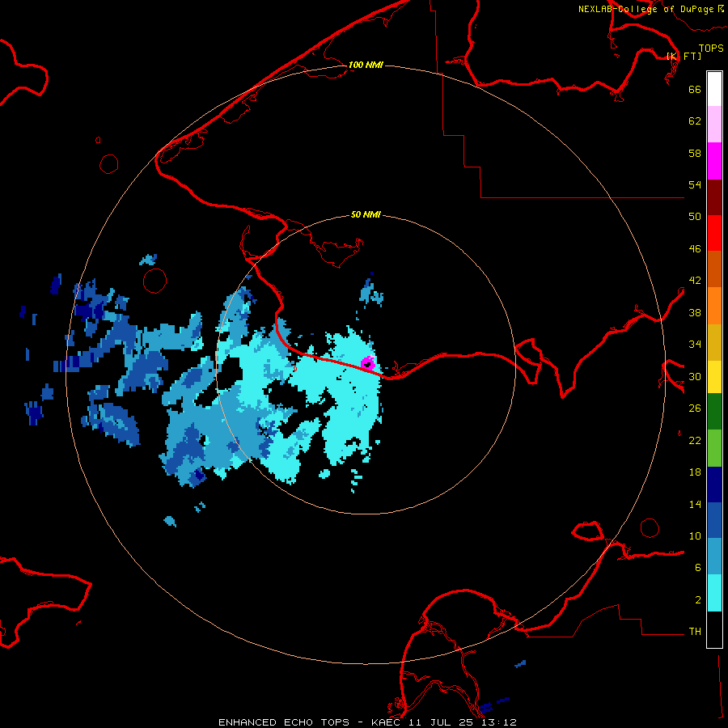This screenshot has width=728, height=728.
Task: Click the magenta high echo-top cell on map
Action: tap(368, 363)
